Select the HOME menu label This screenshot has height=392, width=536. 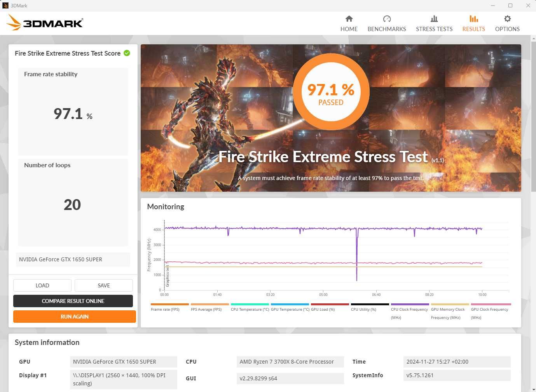point(349,29)
